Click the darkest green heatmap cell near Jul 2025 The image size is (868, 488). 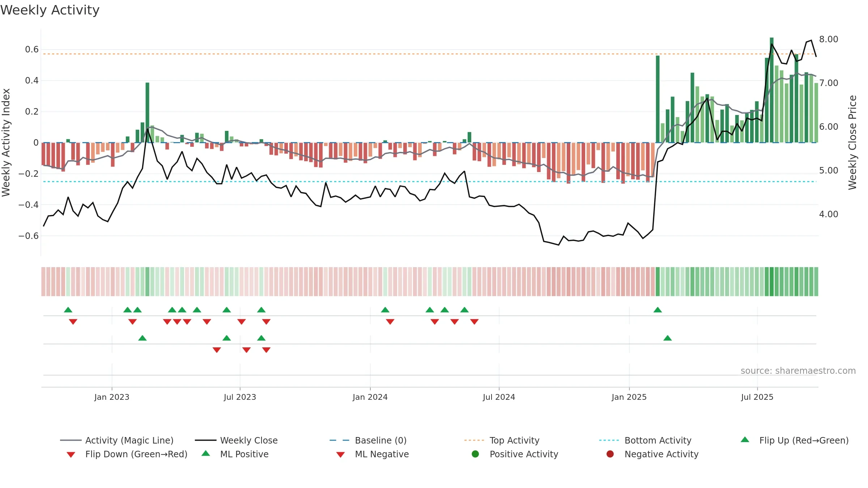click(x=772, y=282)
